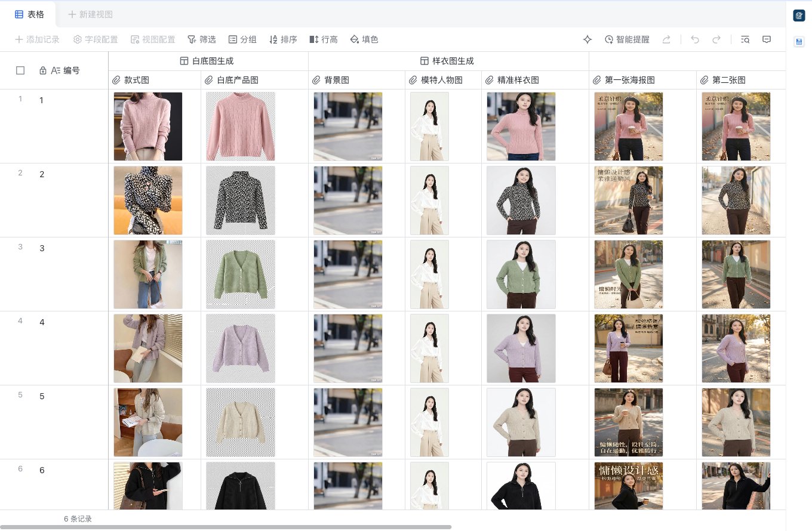Screen dimensions: 812x531
Task: Open 分组 group settings
Action: pos(242,39)
